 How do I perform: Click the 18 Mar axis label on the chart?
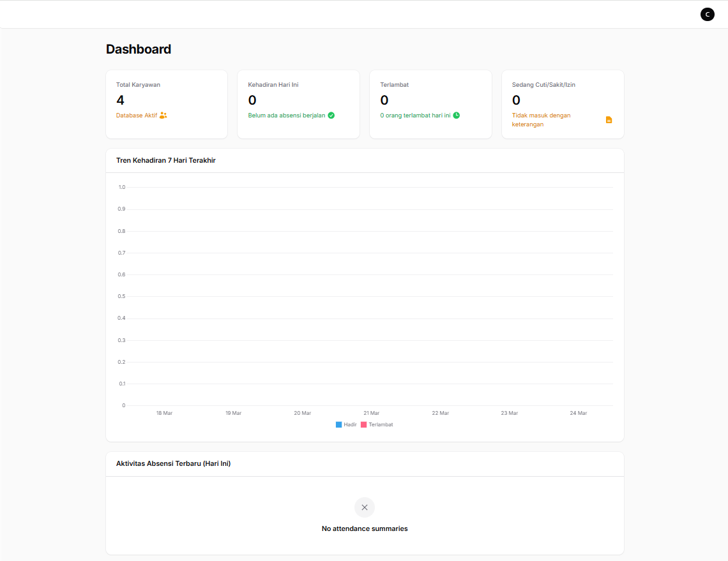pyautogui.click(x=164, y=413)
